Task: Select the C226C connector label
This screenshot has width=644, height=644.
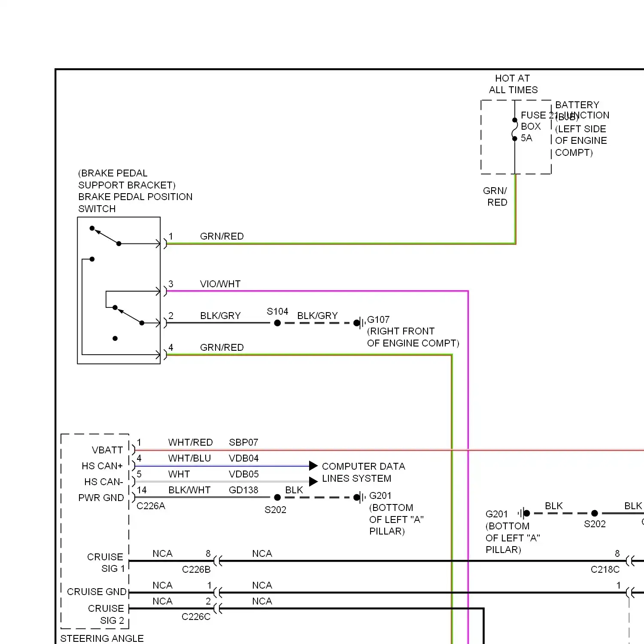Action: pyautogui.click(x=196, y=617)
